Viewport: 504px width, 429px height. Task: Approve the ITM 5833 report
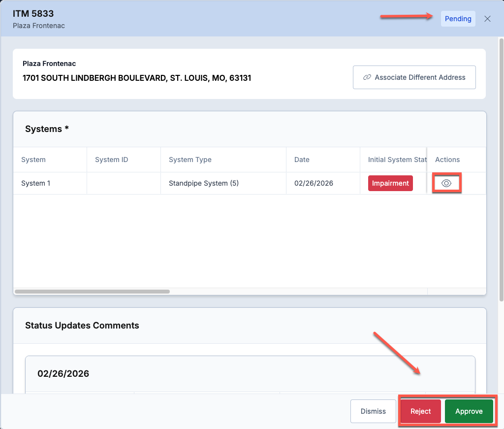pos(469,411)
